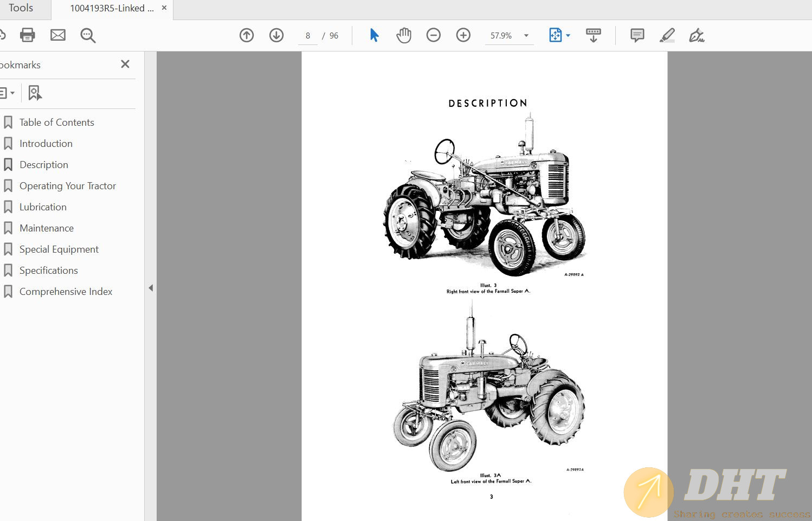Select the highlight text pen tool
The image size is (812, 521).
click(x=667, y=35)
